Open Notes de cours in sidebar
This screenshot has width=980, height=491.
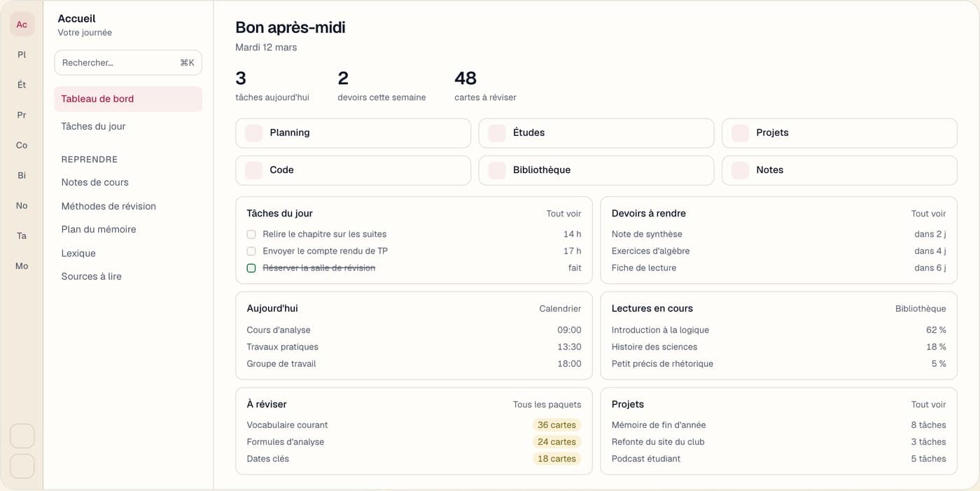pos(128,182)
